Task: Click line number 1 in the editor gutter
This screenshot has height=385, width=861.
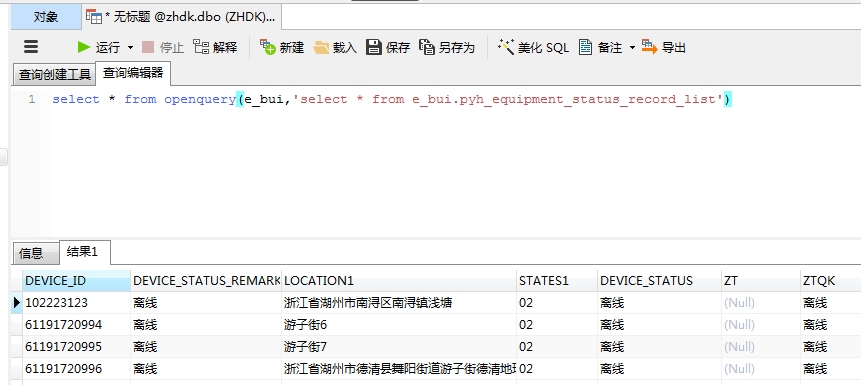Action: coord(32,99)
